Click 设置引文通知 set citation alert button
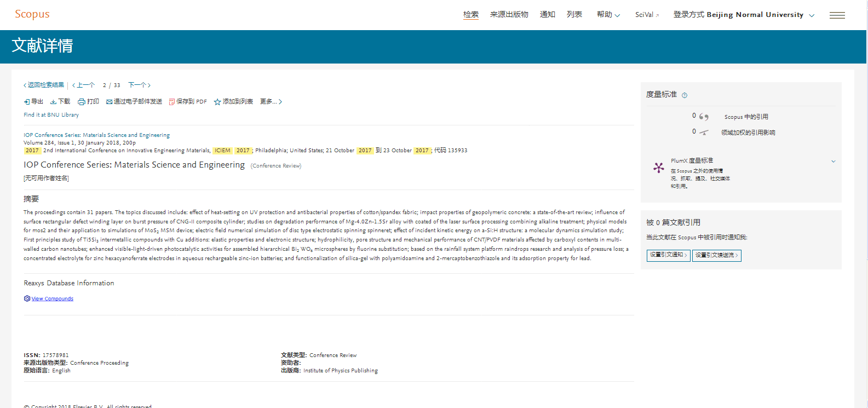The image size is (868, 408). (x=668, y=255)
